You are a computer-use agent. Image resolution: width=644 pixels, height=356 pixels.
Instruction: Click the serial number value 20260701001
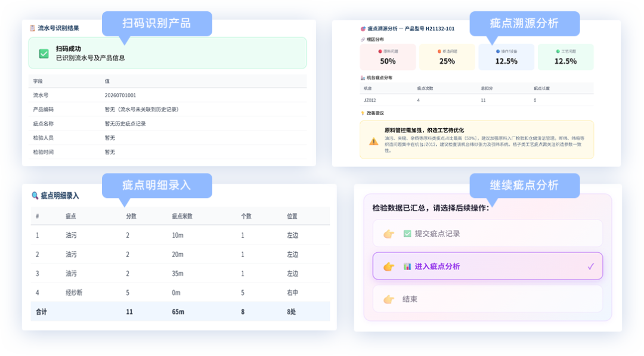click(120, 95)
